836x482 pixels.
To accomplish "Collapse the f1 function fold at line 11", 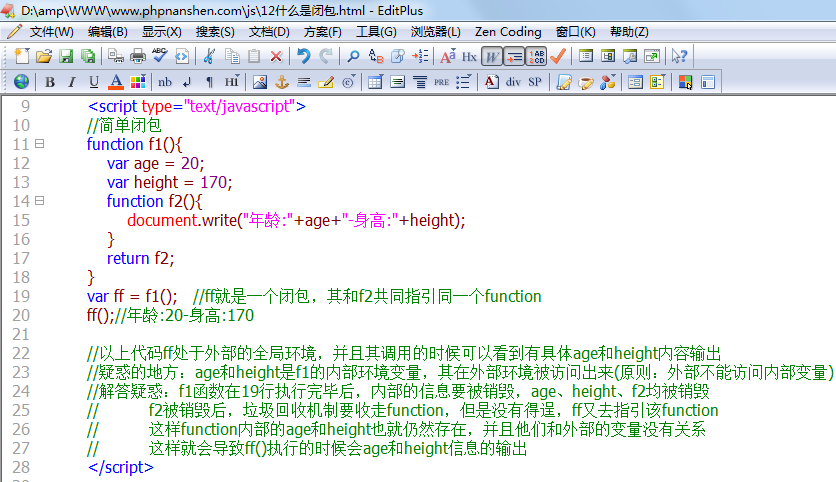I will click(x=39, y=144).
